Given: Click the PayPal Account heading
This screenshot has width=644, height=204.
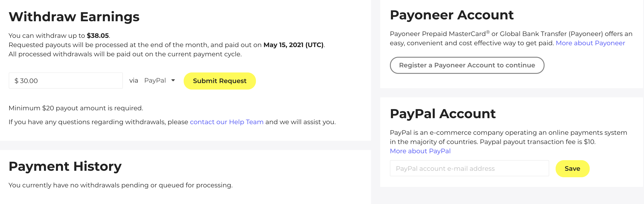Looking at the screenshot, I should pos(443,114).
